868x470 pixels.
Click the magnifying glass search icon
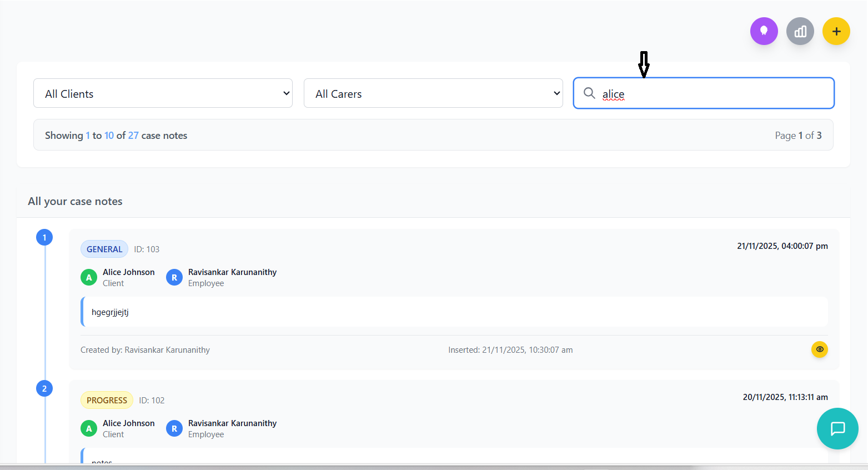589,93
